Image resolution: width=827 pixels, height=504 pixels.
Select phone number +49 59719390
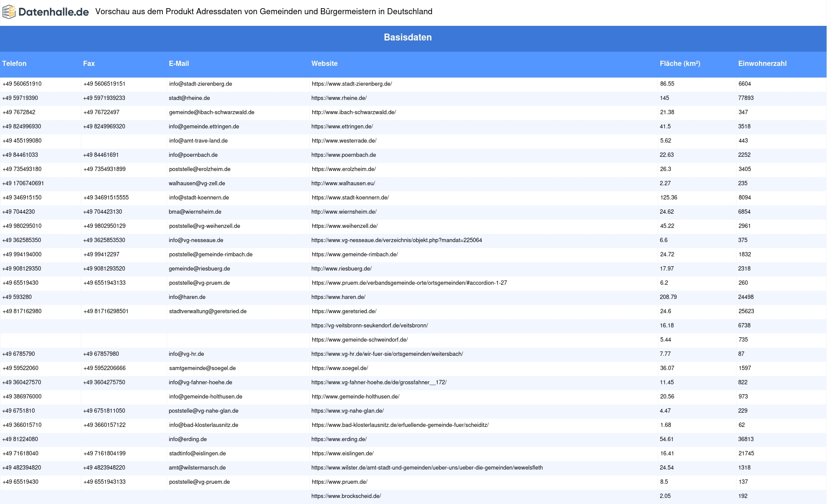[20, 98]
